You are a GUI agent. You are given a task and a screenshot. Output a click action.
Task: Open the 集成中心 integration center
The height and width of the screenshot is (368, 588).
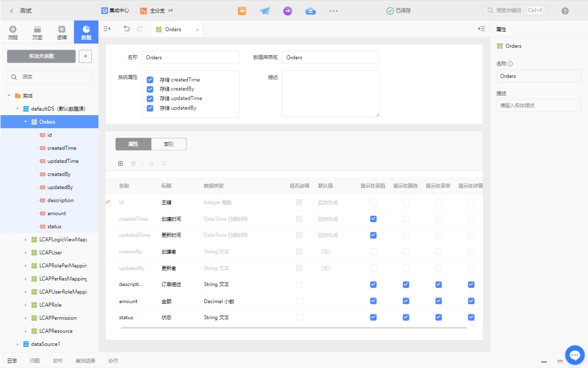click(115, 11)
